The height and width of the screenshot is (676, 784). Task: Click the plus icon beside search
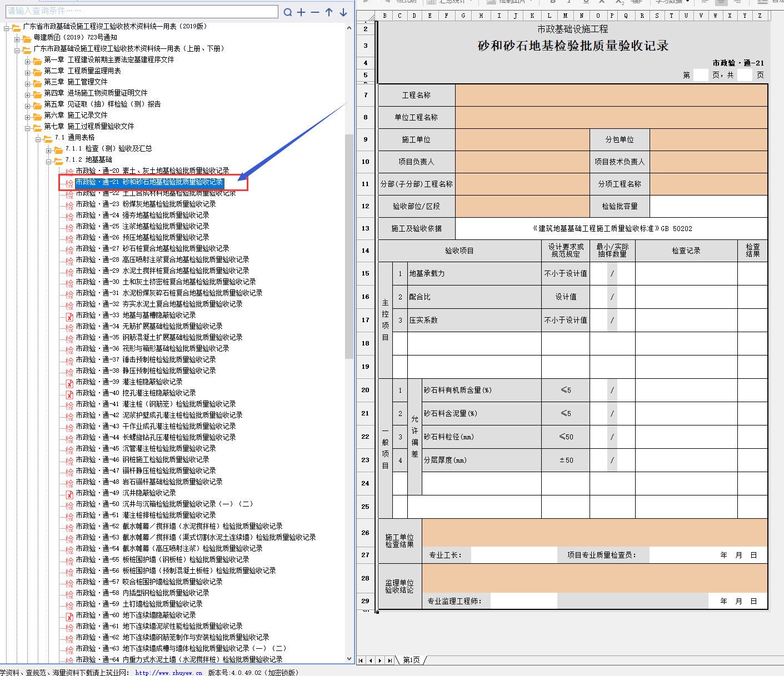point(301,12)
